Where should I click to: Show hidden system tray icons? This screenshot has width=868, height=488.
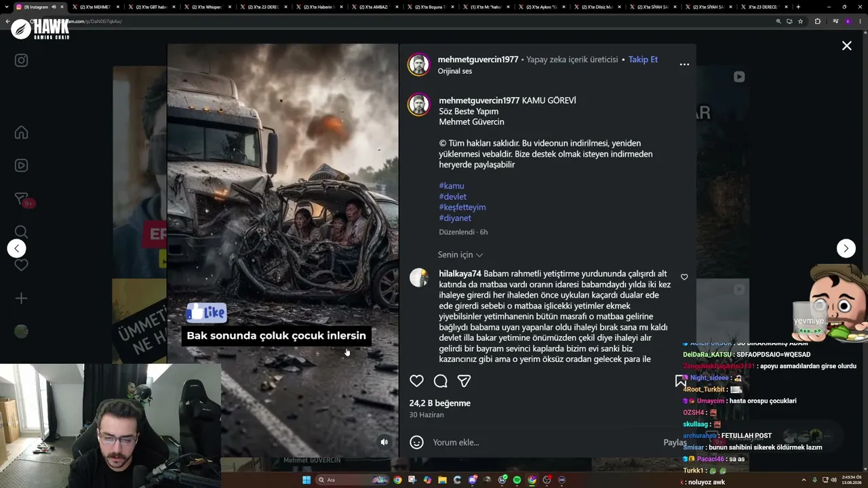[x=805, y=480]
